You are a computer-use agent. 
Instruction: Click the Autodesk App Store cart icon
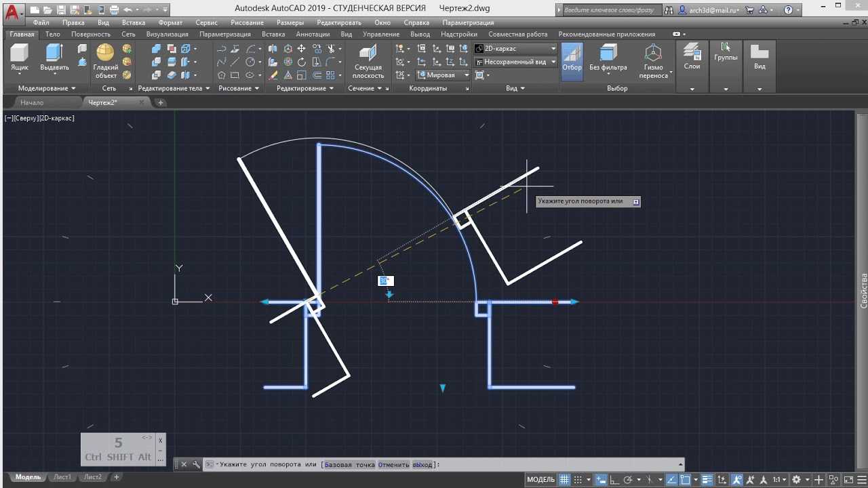pos(749,10)
